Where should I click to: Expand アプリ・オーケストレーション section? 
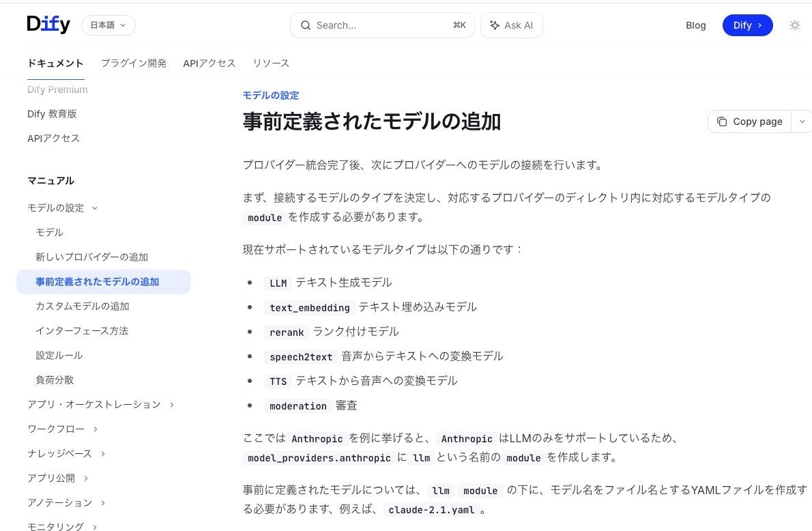100,405
